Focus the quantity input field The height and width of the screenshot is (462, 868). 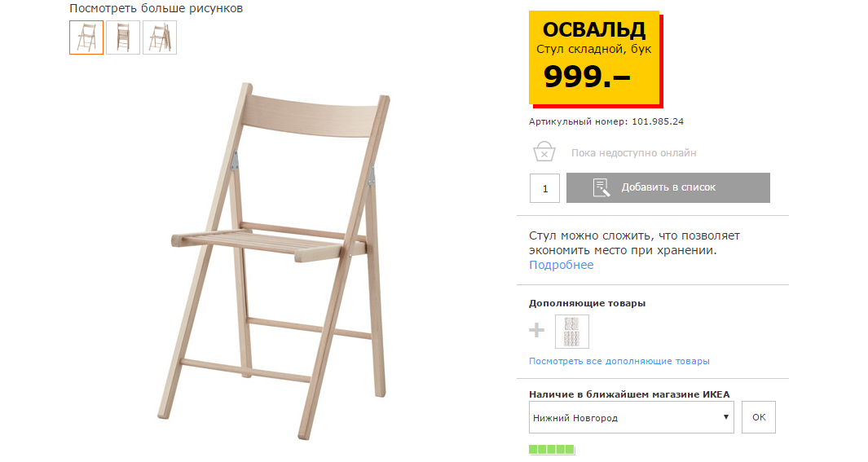pyautogui.click(x=544, y=188)
